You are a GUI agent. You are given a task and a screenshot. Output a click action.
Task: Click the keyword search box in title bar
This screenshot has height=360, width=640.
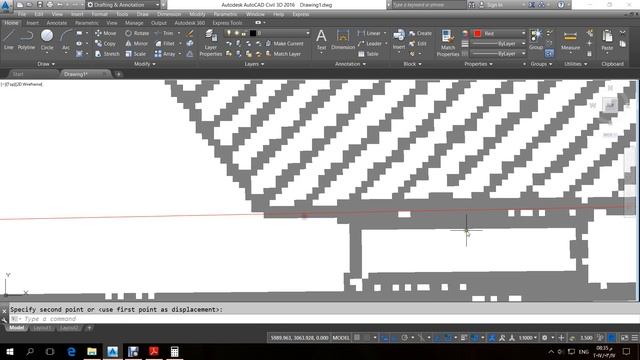pyautogui.click(x=428, y=5)
